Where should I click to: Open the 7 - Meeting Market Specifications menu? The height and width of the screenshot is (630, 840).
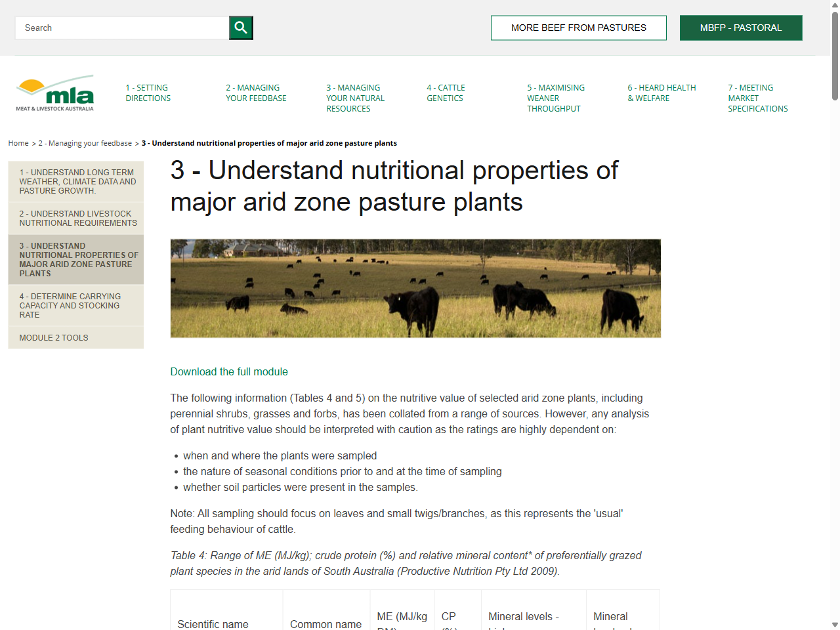pyautogui.click(x=757, y=98)
